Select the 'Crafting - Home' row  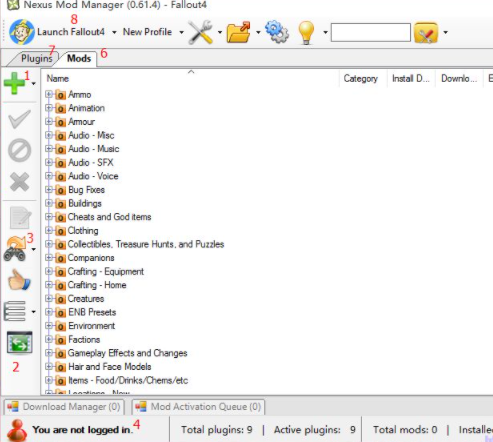pyautogui.click(x=97, y=285)
